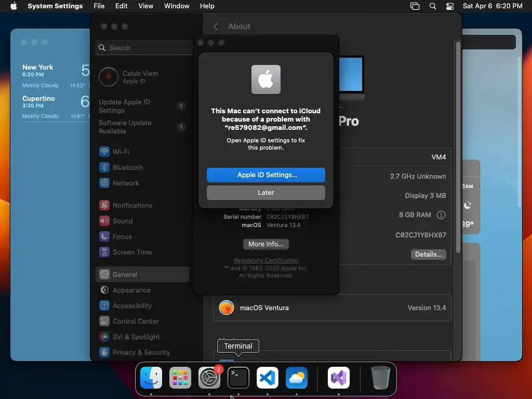Click the macOS Ventura version row
This screenshot has height=399, width=532.
pos(332,308)
